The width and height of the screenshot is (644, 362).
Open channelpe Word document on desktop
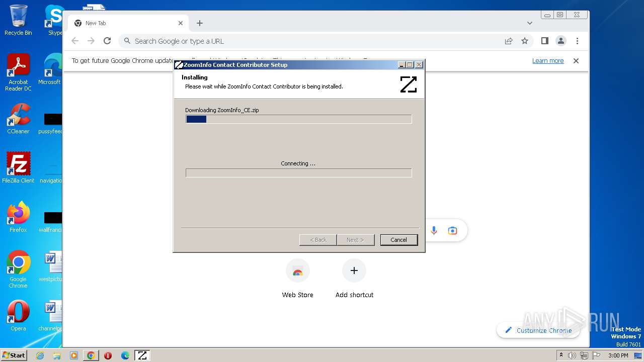coord(50,316)
